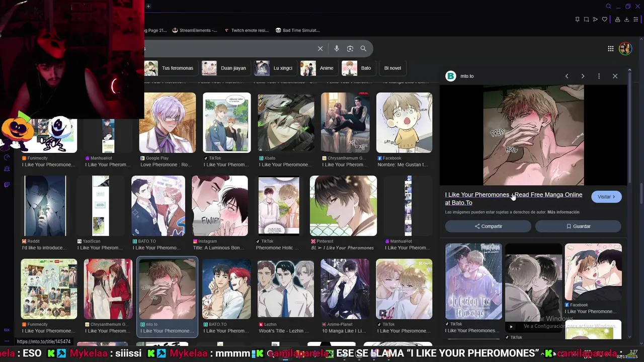Open TikTok Pheromone Holic thumbnail
Screen dimensions: 644x362
279,206
